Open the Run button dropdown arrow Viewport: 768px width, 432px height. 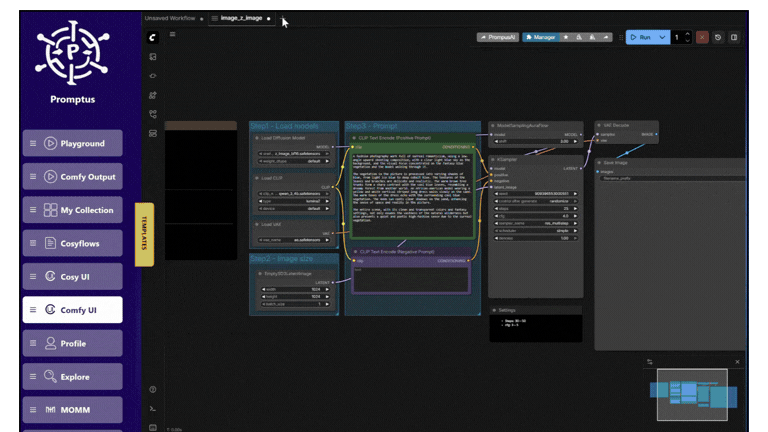click(x=662, y=37)
